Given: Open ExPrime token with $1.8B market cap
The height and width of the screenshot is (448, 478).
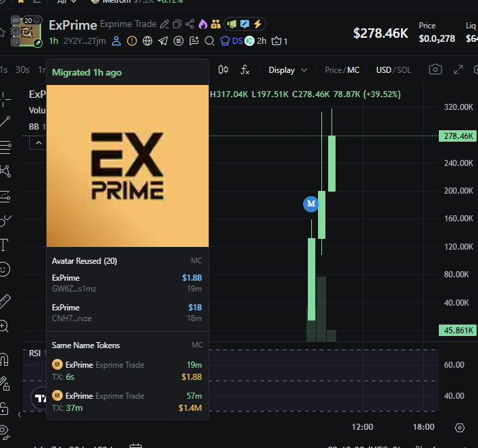Looking at the screenshot, I should 127,283.
